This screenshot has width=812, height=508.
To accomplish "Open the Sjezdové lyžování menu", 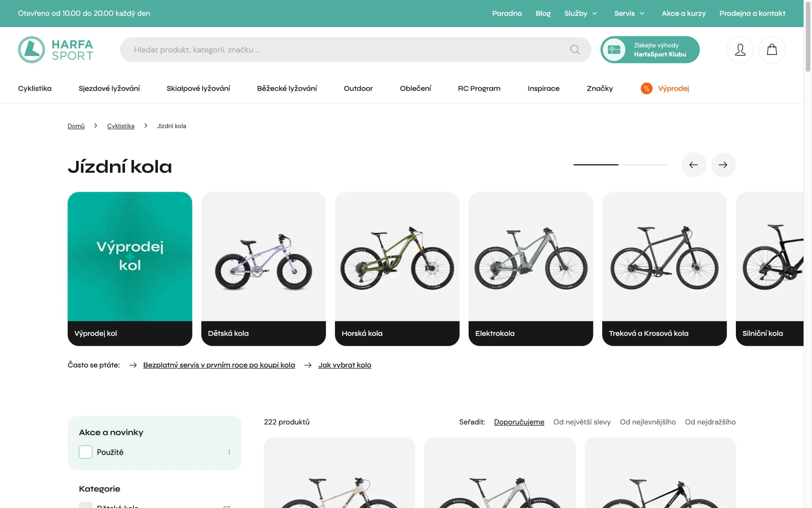I will point(109,88).
